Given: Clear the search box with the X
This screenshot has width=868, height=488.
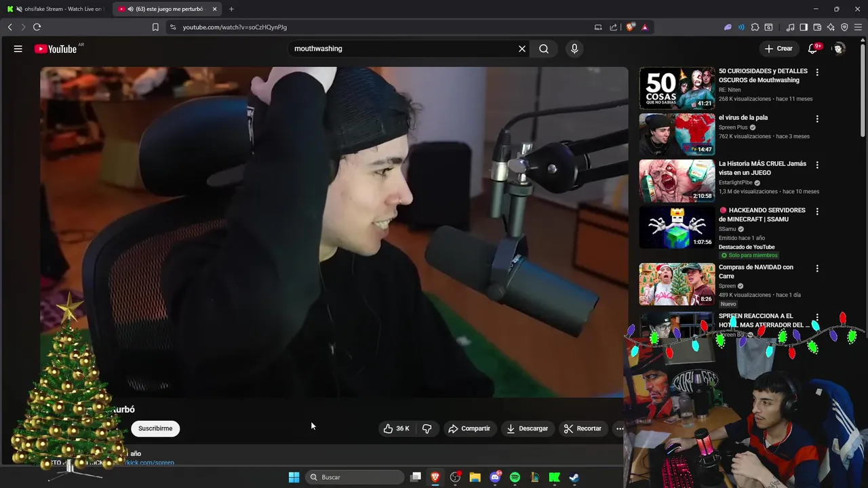Looking at the screenshot, I should click(x=522, y=49).
